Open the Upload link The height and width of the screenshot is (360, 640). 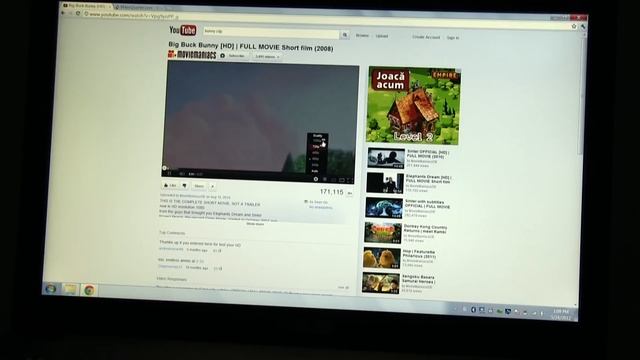pyautogui.click(x=382, y=36)
